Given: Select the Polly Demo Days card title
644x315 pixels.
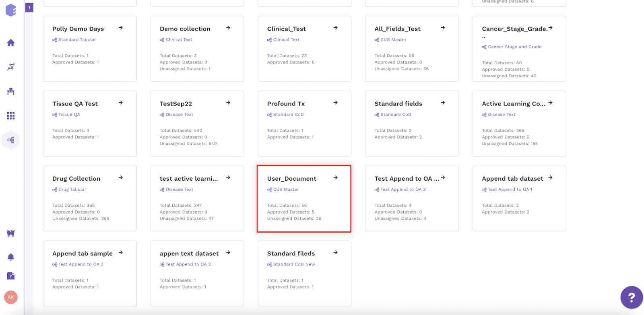Looking at the screenshot, I should point(78,29).
